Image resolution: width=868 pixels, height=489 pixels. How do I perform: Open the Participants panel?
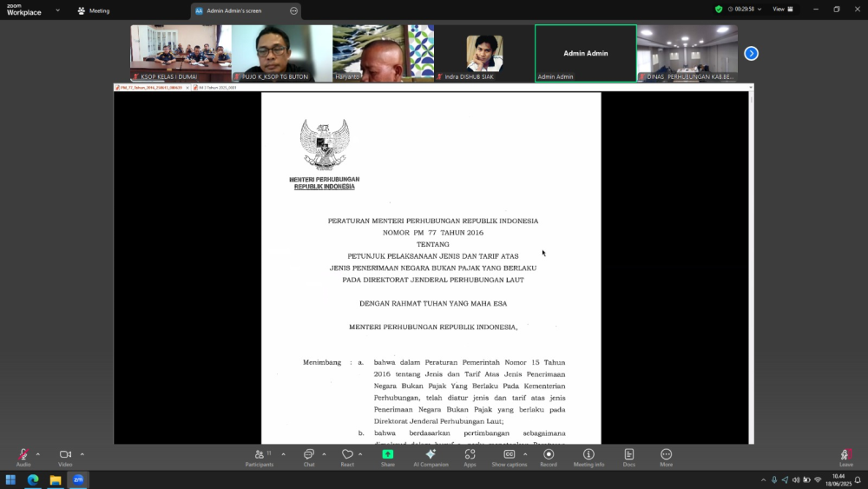pyautogui.click(x=259, y=458)
